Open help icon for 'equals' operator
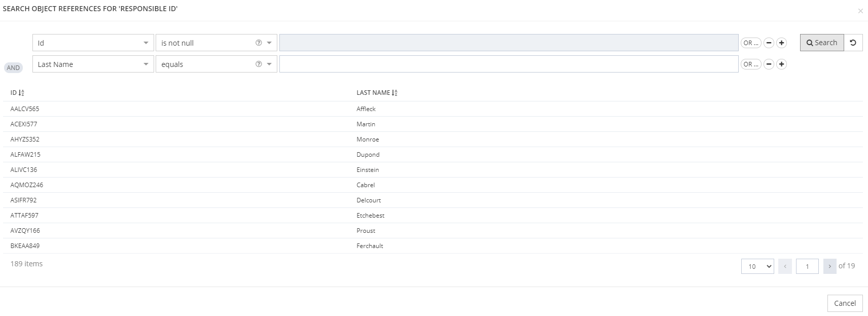 [259, 64]
